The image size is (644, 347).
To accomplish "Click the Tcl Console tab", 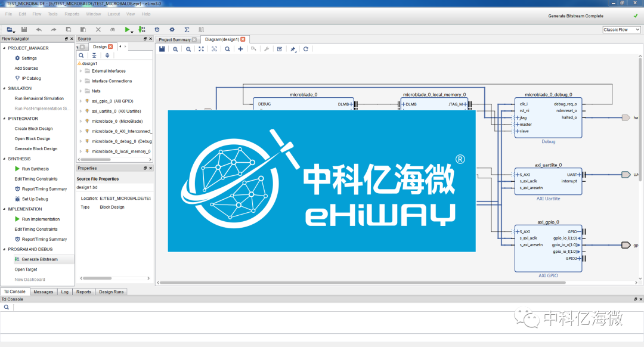I will point(14,291).
